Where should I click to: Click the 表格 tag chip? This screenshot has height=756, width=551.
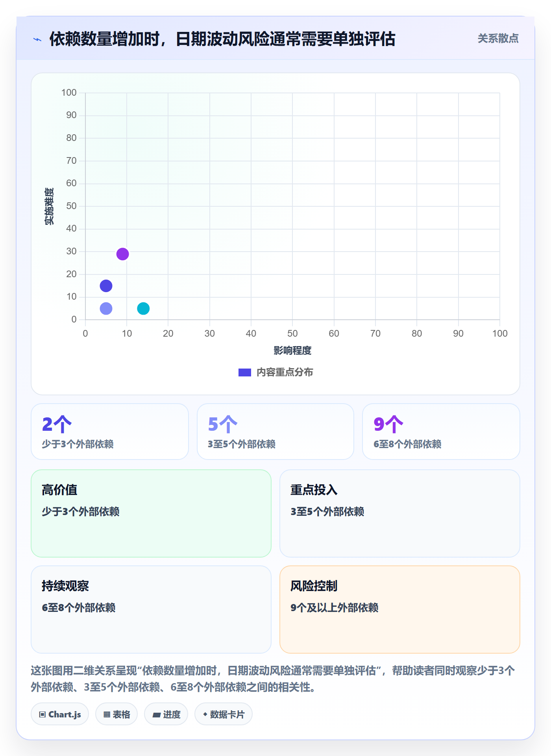click(x=116, y=714)
